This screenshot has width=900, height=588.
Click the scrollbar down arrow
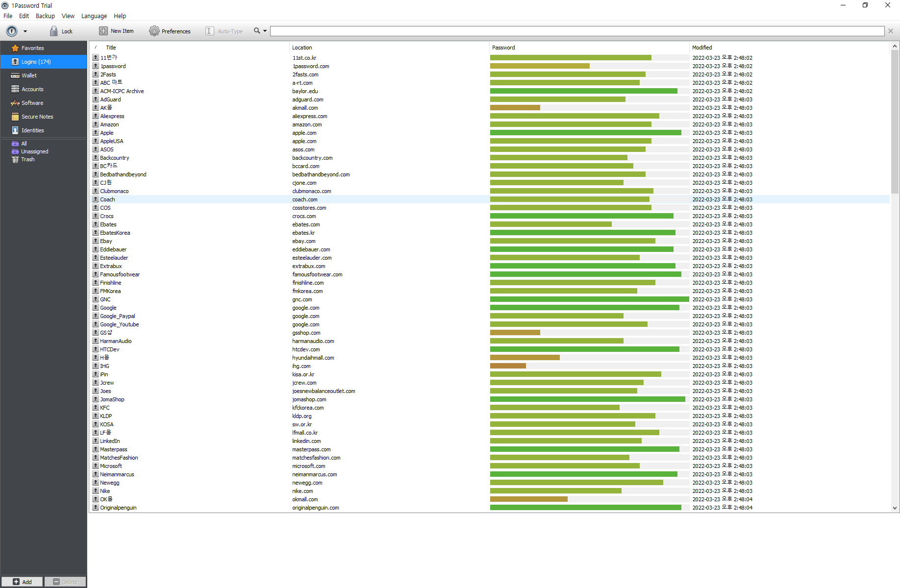coord(895,509)
